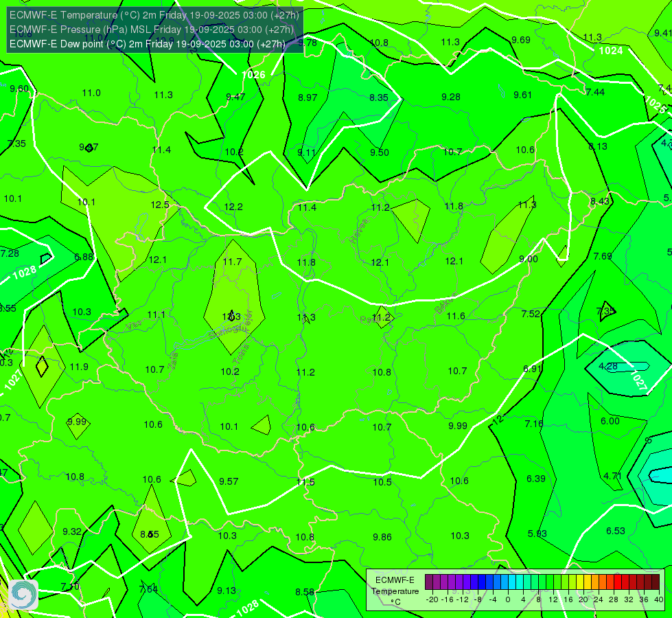Click the 8.13 temperature value
Viewport: 672px width, 618px height.
(x=598, y=147)
